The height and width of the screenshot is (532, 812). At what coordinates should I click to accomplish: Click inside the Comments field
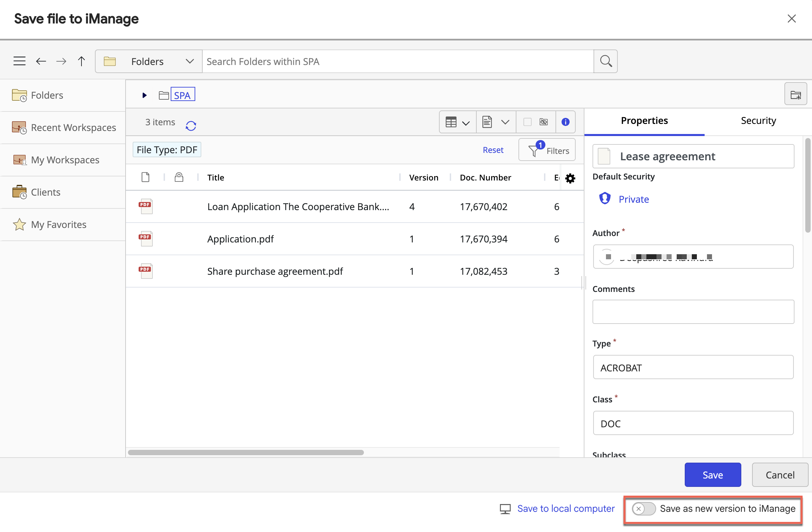pyautogui.click(x=693, y=311)
